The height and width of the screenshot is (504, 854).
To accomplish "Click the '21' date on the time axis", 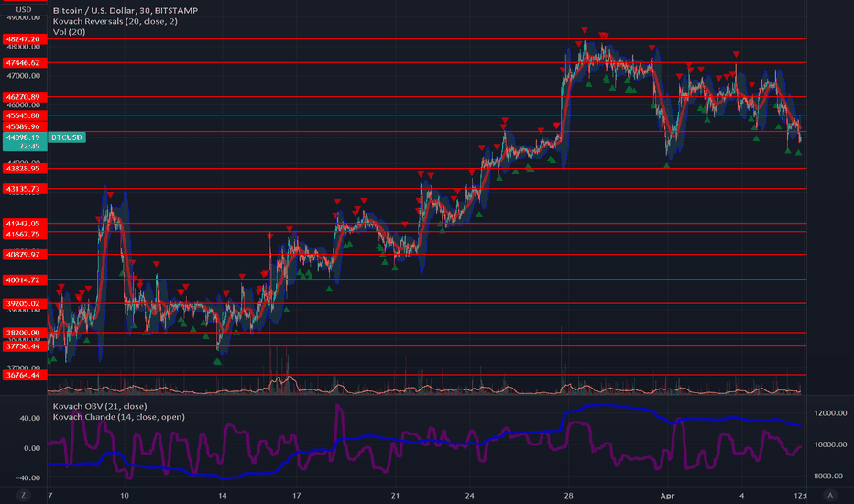I will coord(395,495).
